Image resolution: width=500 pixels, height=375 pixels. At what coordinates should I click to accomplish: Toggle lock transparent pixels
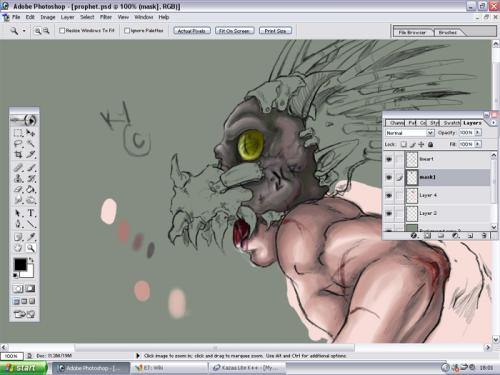pos(404,144)
